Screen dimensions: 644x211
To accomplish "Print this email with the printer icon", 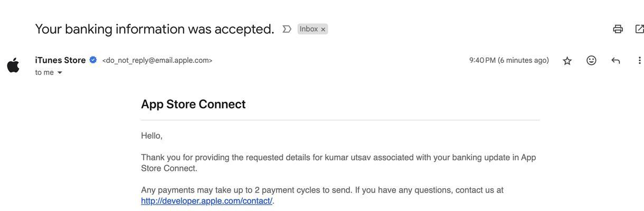I will tap(618, 29).
